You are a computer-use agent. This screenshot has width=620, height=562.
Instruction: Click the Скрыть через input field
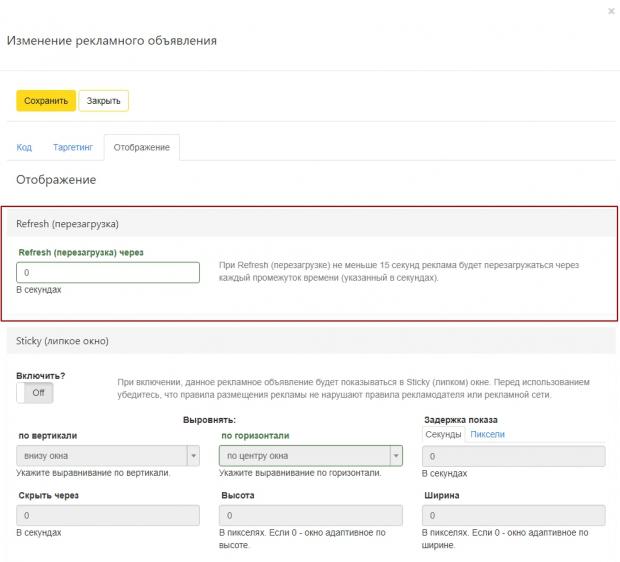pos(108,515)
